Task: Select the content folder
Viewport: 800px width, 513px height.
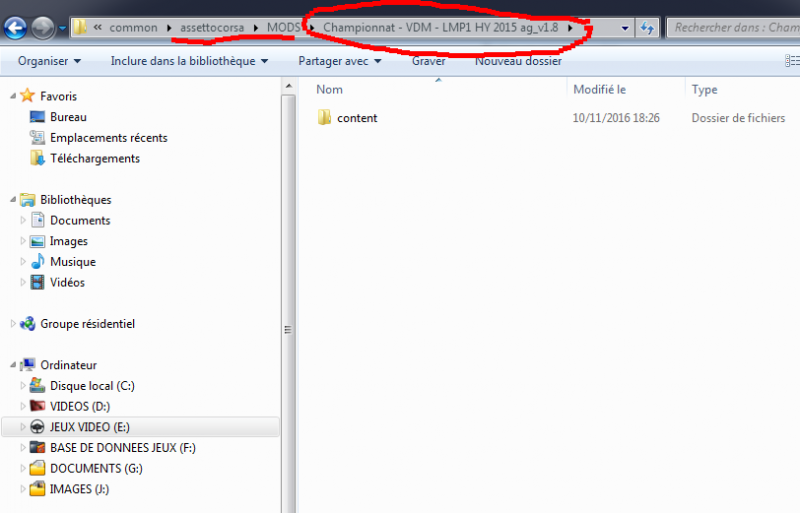Action: [x=357, y=118]
